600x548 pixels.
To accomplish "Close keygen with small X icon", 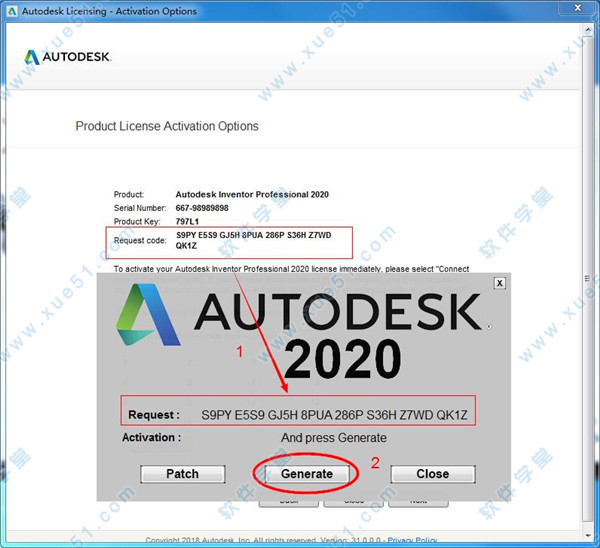I will point(499,283).
